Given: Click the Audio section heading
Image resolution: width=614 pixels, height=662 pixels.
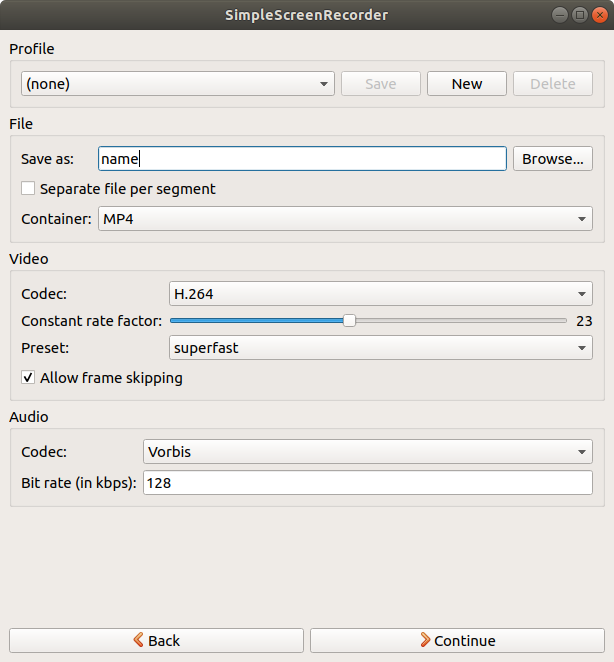Looking at the screenshot, I should 29,417.
